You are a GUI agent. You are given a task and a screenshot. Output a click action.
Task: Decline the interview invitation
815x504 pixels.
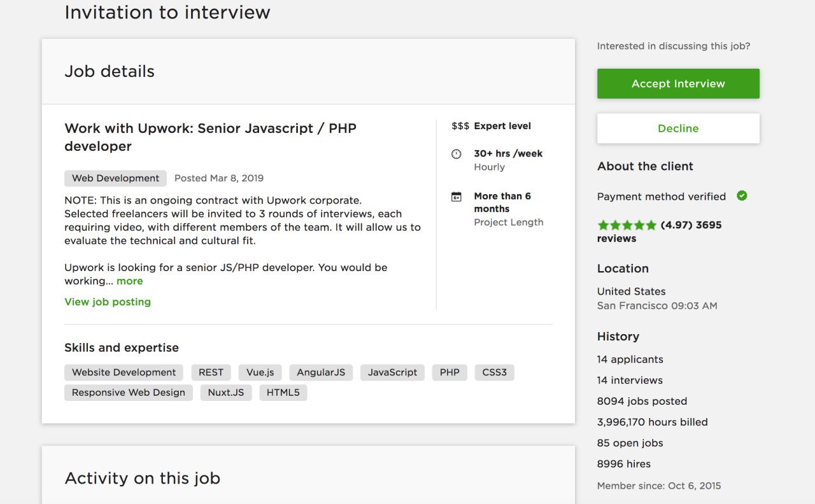tap(678, 128)
